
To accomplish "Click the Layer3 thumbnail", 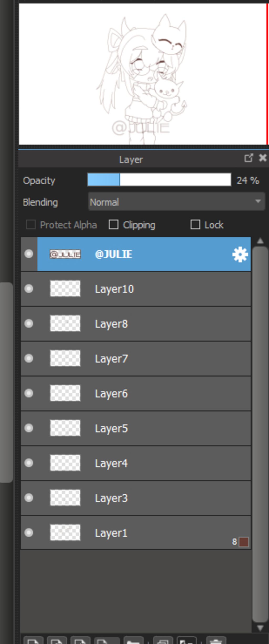I will pyautogui.click(x=65, y=498).
